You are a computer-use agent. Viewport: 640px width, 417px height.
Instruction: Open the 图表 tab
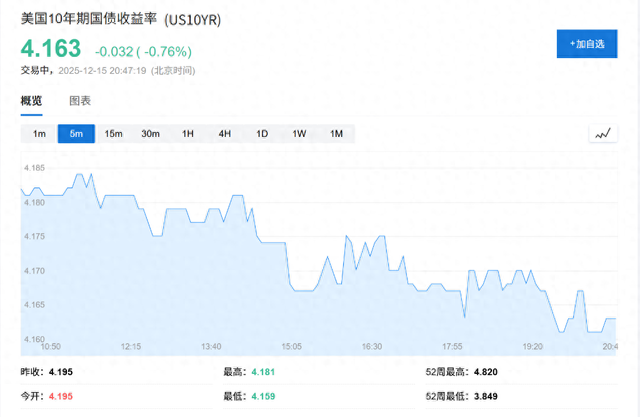(x=80, y=101)
